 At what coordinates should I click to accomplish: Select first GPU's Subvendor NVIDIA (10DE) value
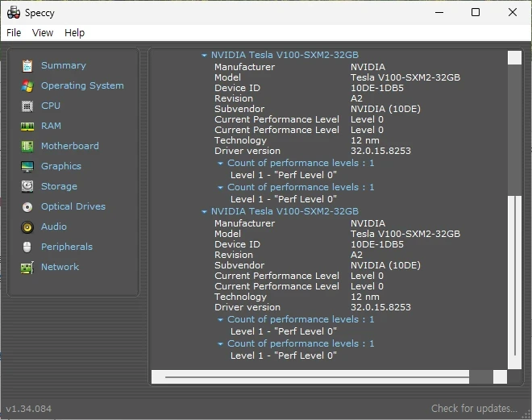pos(385,109)
